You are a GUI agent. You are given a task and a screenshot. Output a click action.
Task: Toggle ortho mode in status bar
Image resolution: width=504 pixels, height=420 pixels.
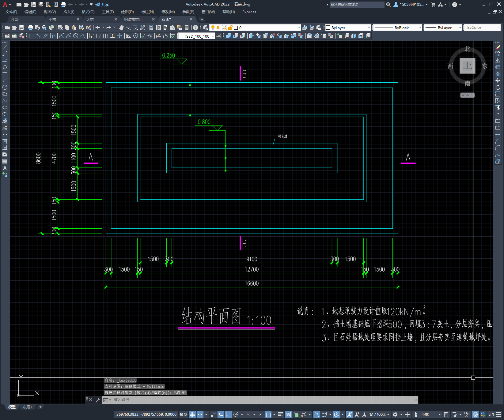228,414
